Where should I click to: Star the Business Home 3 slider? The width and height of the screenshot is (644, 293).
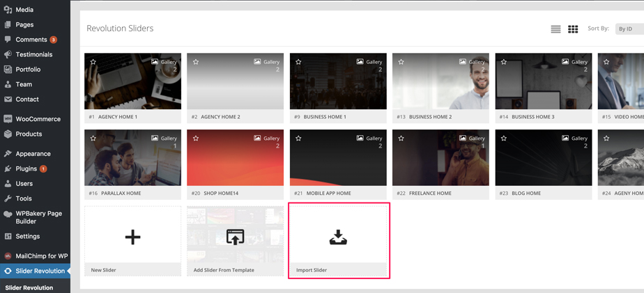click(x=504, y=62)
